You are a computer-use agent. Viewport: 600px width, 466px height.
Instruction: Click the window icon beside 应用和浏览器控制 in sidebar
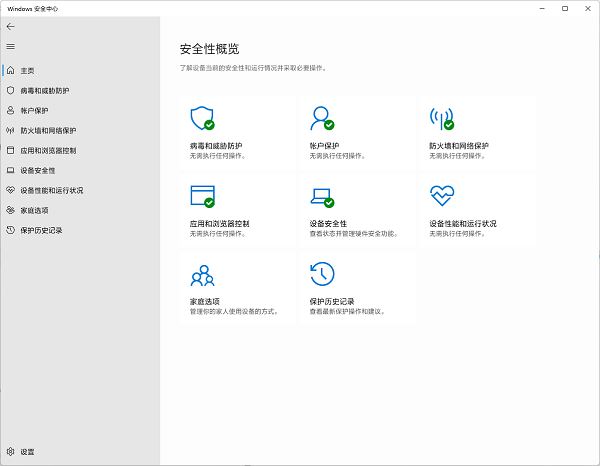(x=11, y=150)
